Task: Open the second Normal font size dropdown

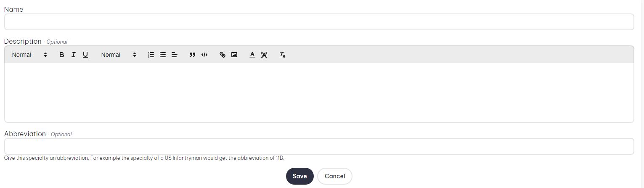Action: click(119, 55)
